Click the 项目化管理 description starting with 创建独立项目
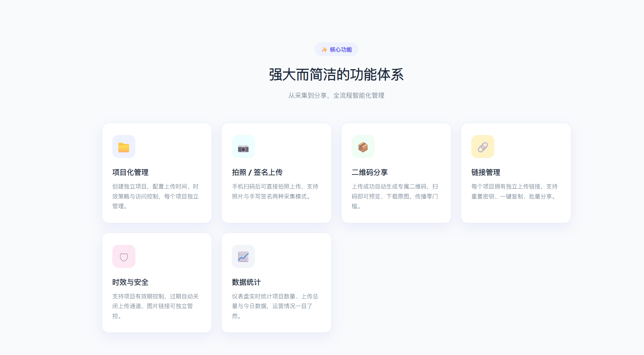This screenshot has height=355, width=644. click(156, 196)
